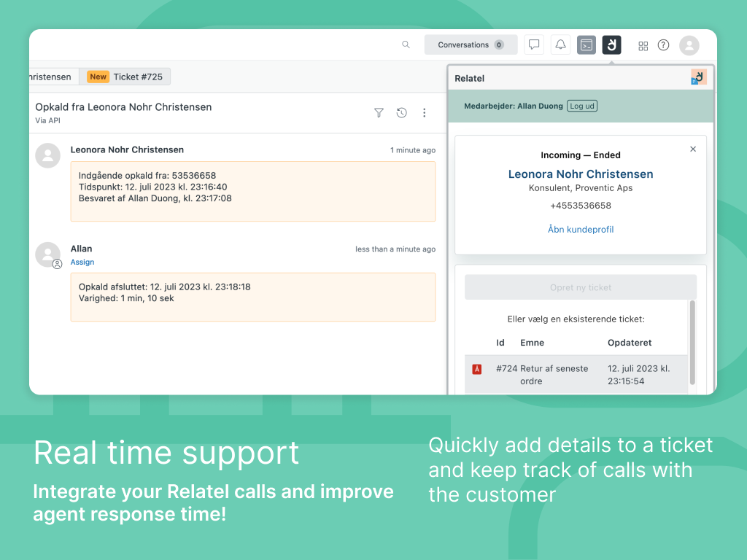Open the terminal console app icon
Screen dimensions: 747x560
pos(586,45)
